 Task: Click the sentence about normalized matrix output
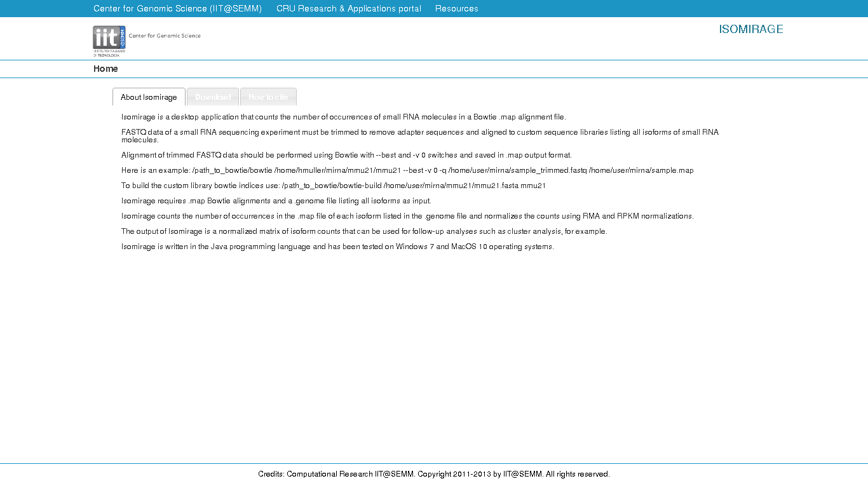(363, 231)
